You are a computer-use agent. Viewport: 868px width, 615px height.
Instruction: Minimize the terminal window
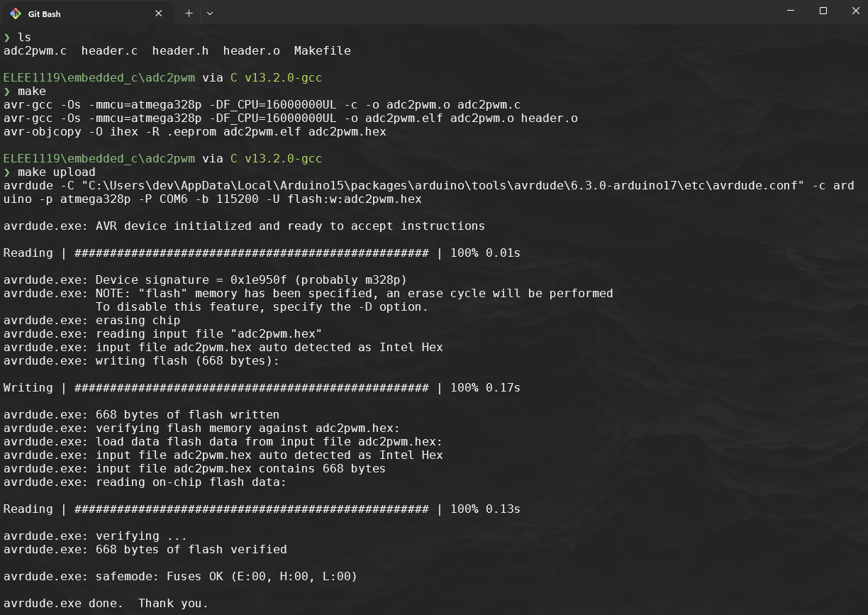pos(792,11)
